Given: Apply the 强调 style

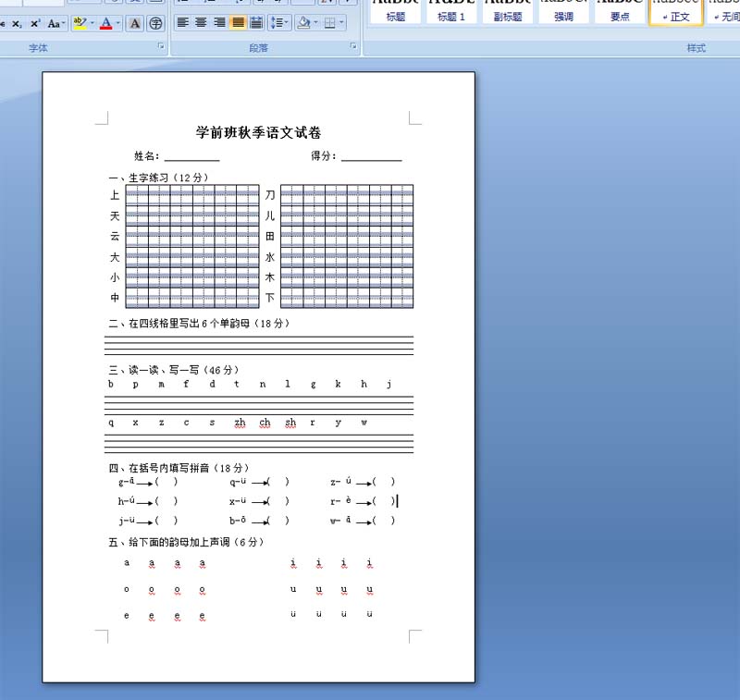Looking at the screenshot, I should coord(563,12).
